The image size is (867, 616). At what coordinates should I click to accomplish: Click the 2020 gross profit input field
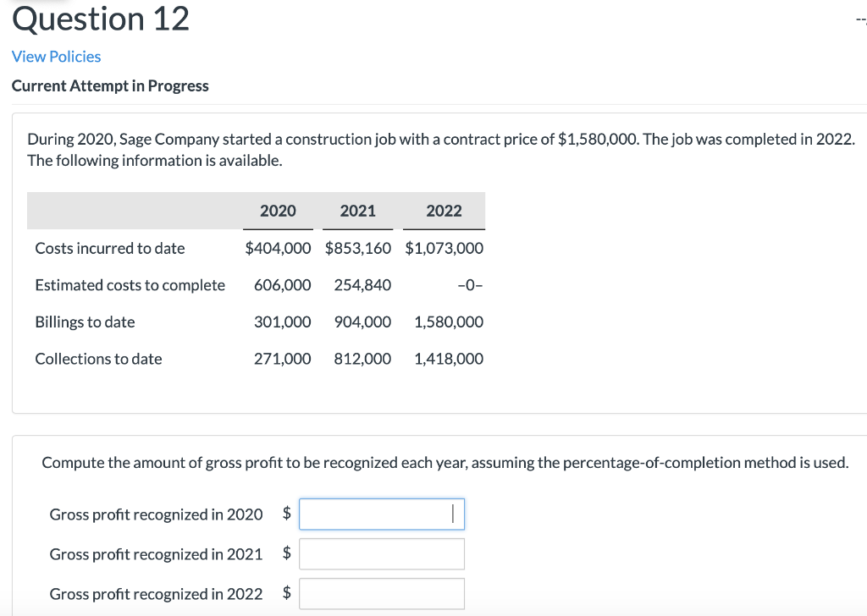point(381,514)
